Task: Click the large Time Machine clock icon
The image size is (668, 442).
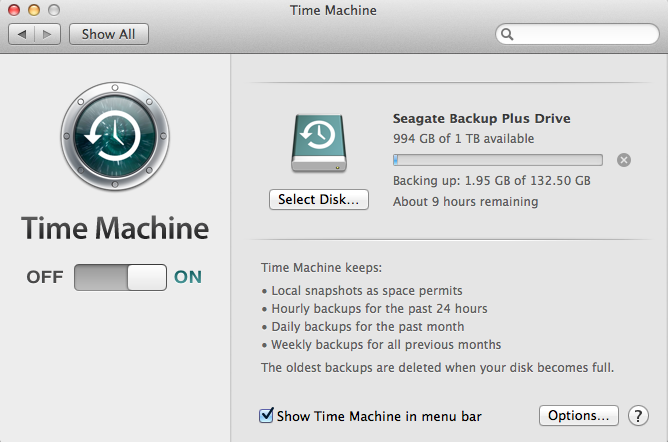Action: [x=115, y=136]
